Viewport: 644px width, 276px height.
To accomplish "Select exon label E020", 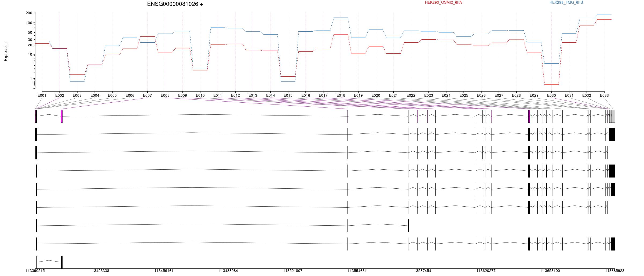I will 376,95.
